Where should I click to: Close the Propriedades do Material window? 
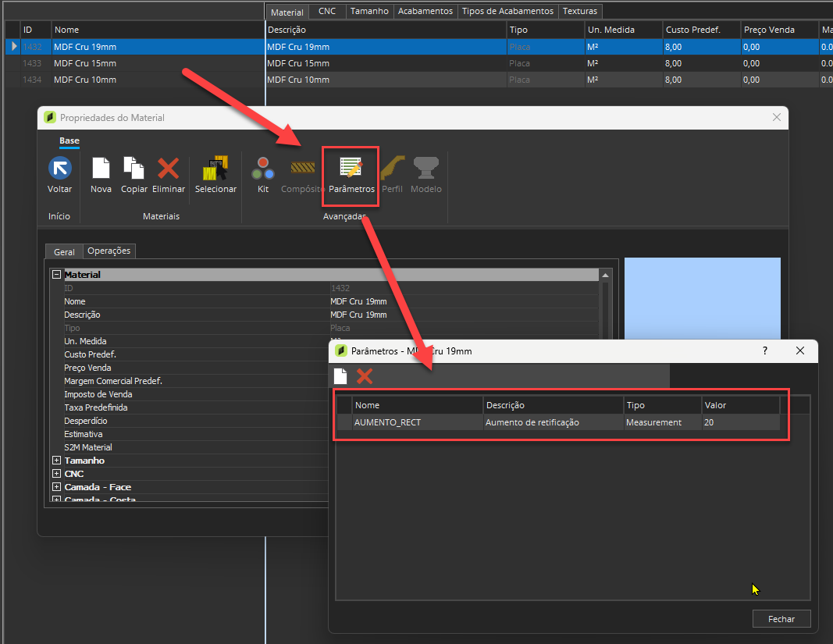(x=777, y=117)
